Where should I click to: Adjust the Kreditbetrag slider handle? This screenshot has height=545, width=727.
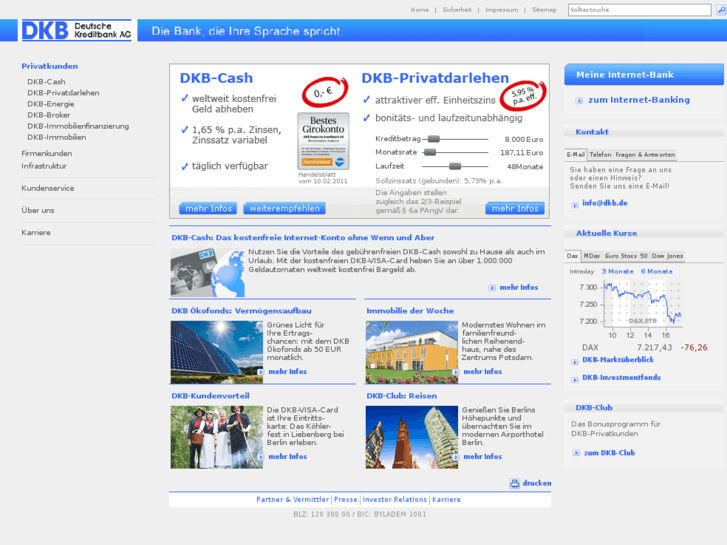click(x=434, y=139)
